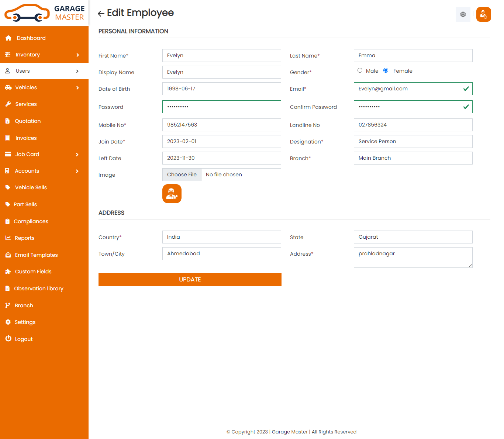This screenshot has width=504, height=439.
Task: Expand the Job Card submenu chevron
Action: [x=77, y=155]
